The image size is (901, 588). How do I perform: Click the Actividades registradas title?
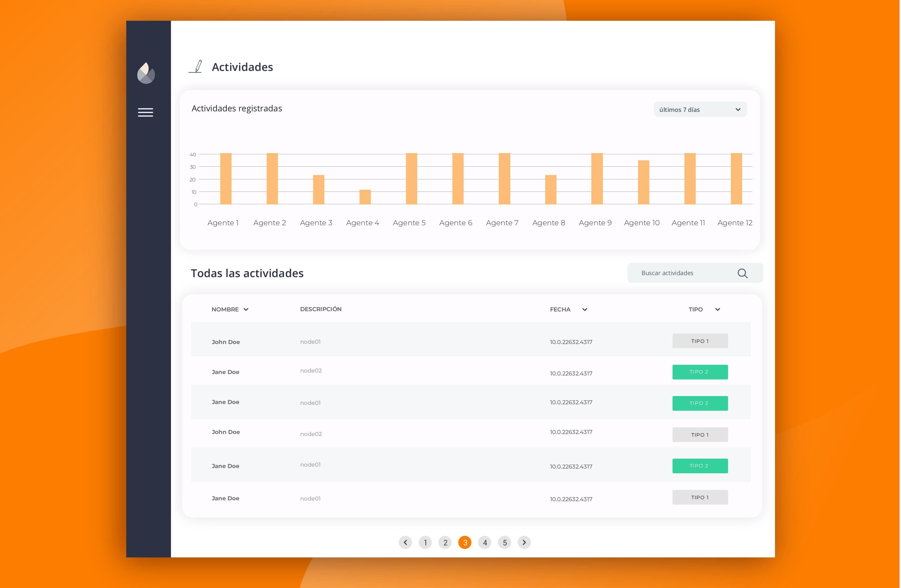(237, 108)
